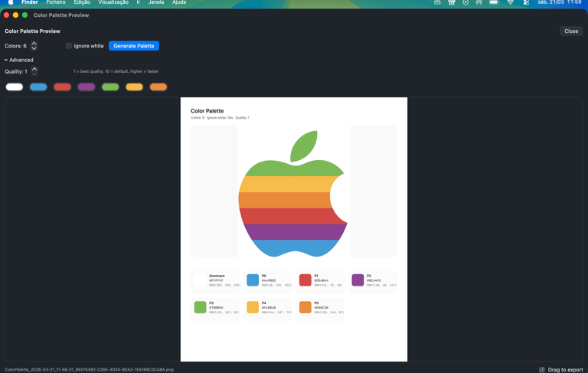Click the 'Colors: 6' label
This screenshot has width=588, height=373.
(x=15, y=46)
